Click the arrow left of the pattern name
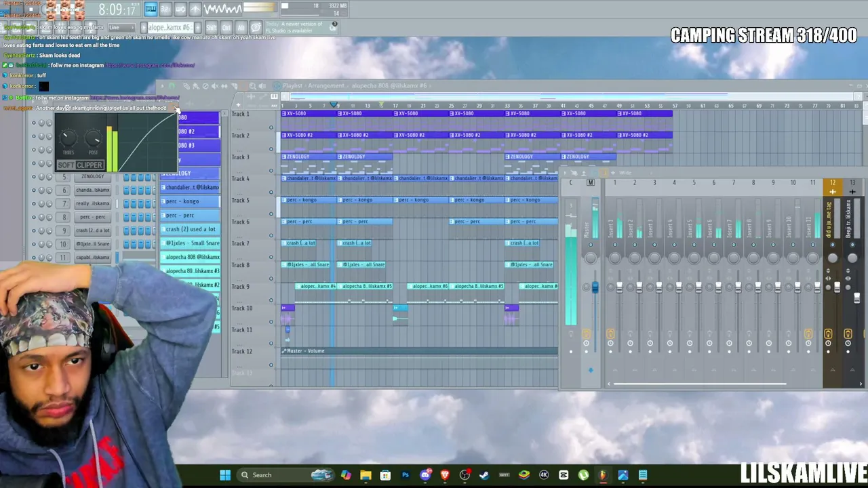Viewport: 868px width, 488px height. coord(143,28)
